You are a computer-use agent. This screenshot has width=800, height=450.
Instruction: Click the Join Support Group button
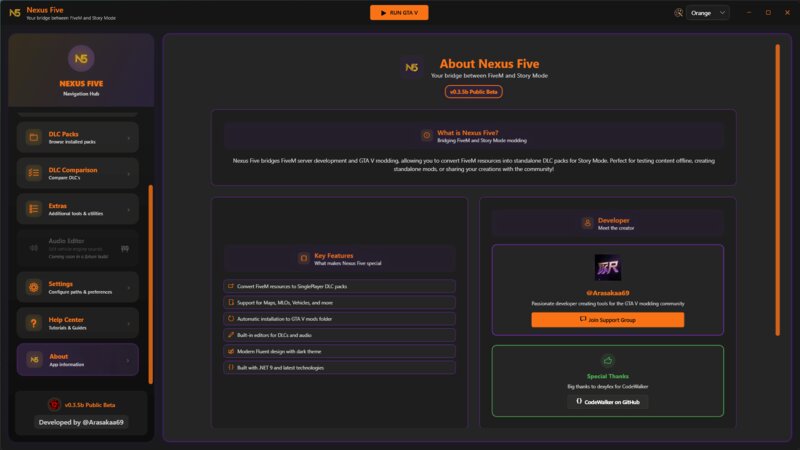607,320
